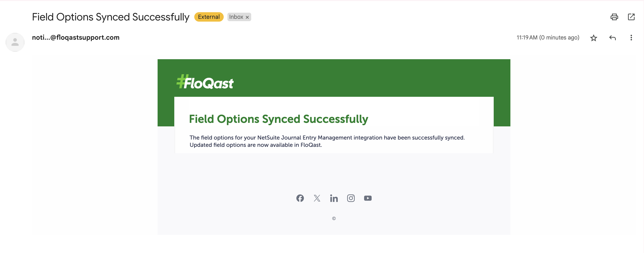Click the FloQast logo in header

[205, 82]
